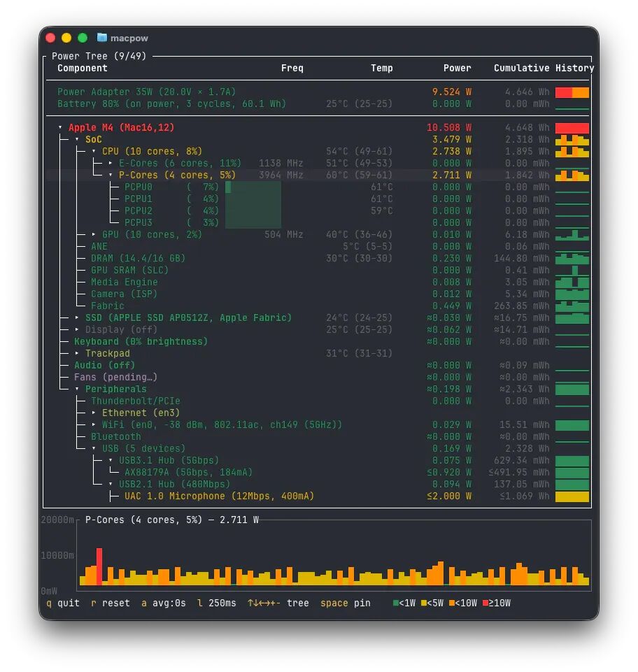Select the Thunderbolt/PCIe row
Screen dimensions: 638x672
(318, 401)
